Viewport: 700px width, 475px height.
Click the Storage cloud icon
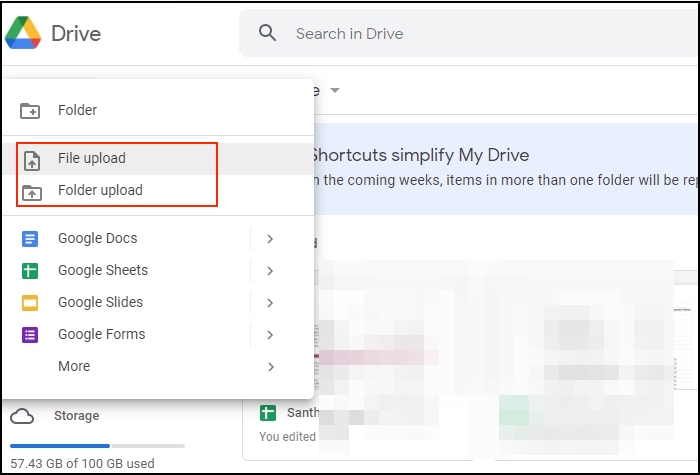[22, 416]
